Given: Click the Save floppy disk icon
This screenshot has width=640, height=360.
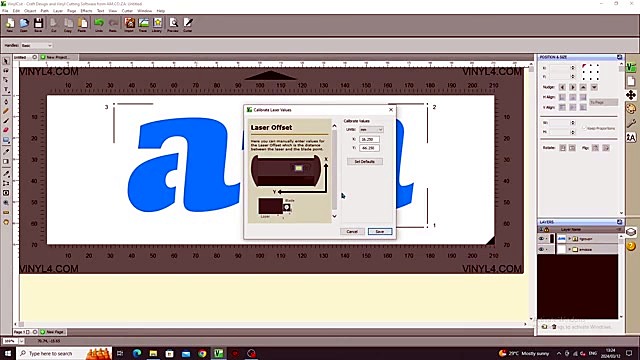Looking at the screenshot, I should click(x=38, y=24).
